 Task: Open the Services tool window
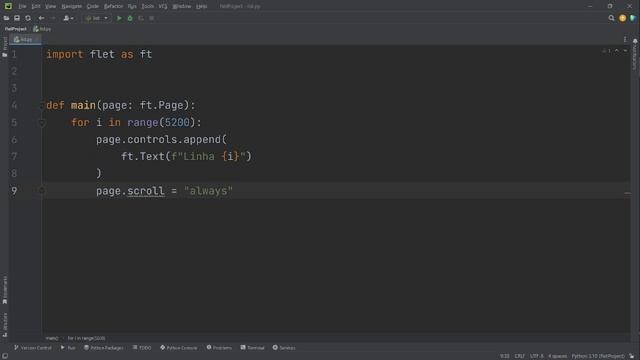pos(284,348)
